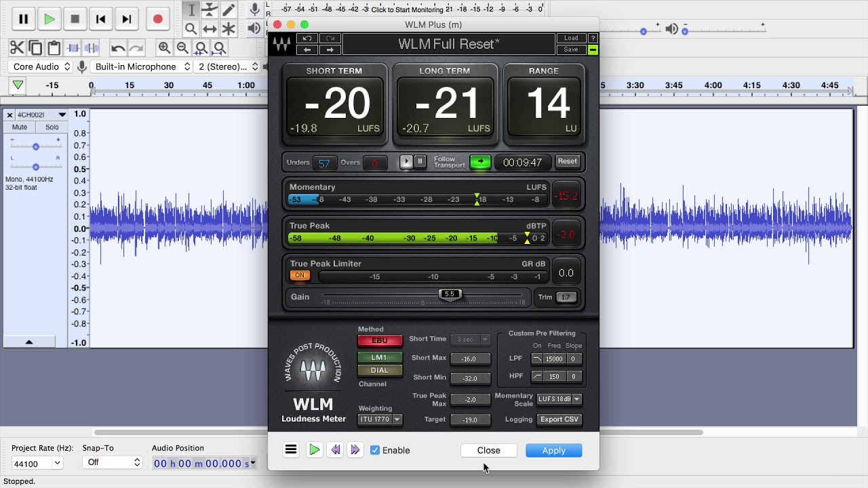Click the Paste clipboard icon
Viewport: 868px width, 488px height.
[54, 47]
